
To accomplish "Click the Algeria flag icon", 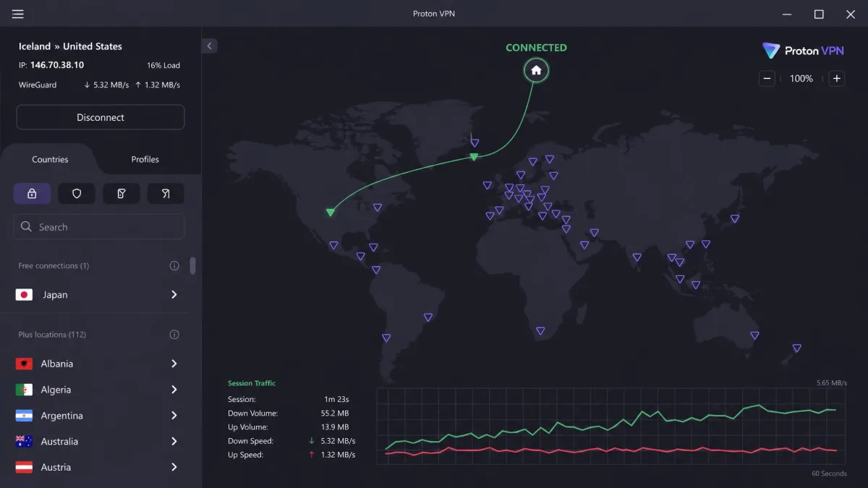I will pyautogui.click(x=24, y=390).
